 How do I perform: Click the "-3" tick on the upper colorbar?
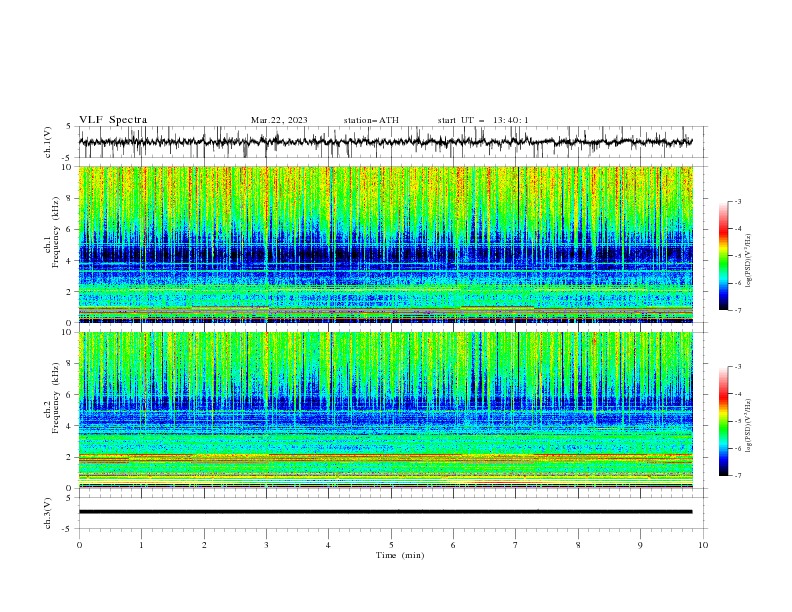[737, 201]
